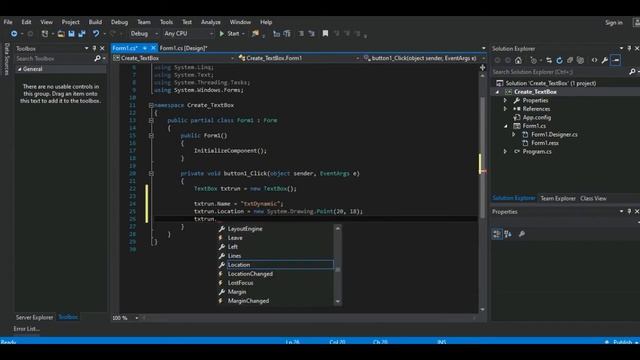
Task: Select Form1.resx in Solution Explorer
Action: (x=544, y=143)
